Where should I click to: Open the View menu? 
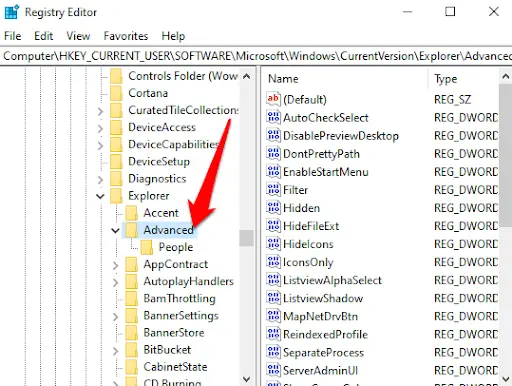tap(78, 36)
